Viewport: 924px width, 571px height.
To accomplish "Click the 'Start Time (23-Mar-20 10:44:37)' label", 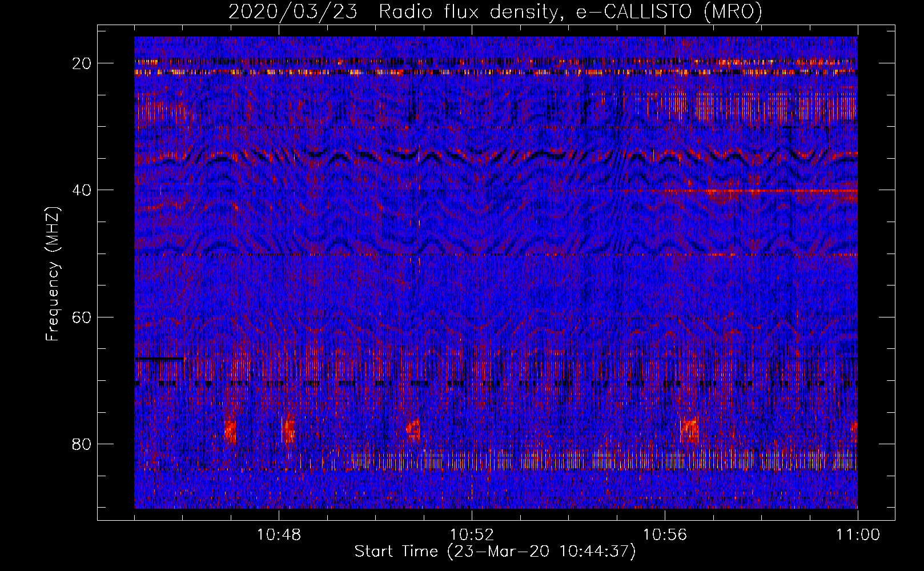I will (495, 552).
